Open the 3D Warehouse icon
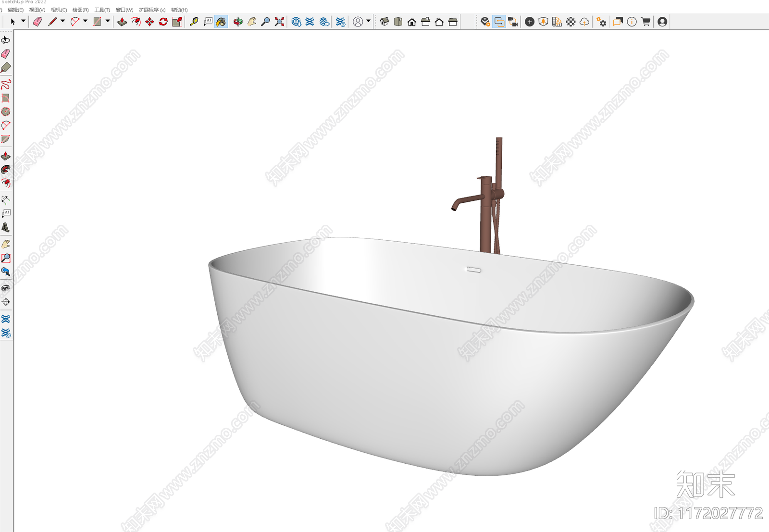Image resolution: width=769 pixels, height=532 pixels. click(296, 22)
